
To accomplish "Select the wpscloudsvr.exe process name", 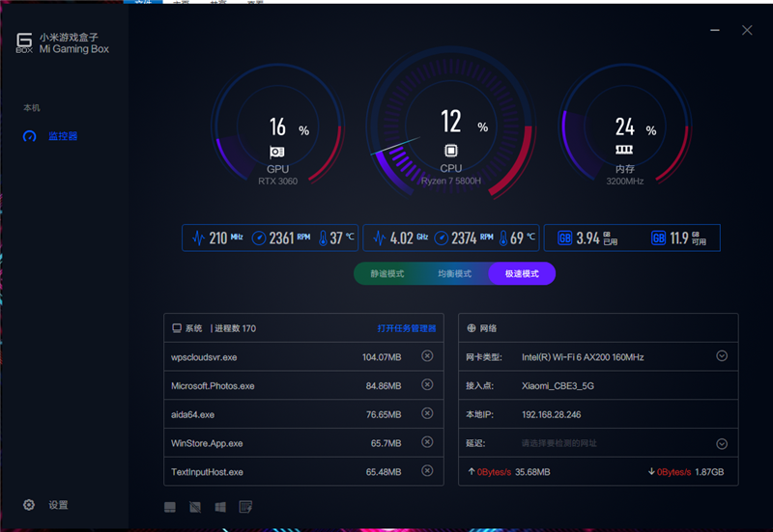I will pos(204,357).
